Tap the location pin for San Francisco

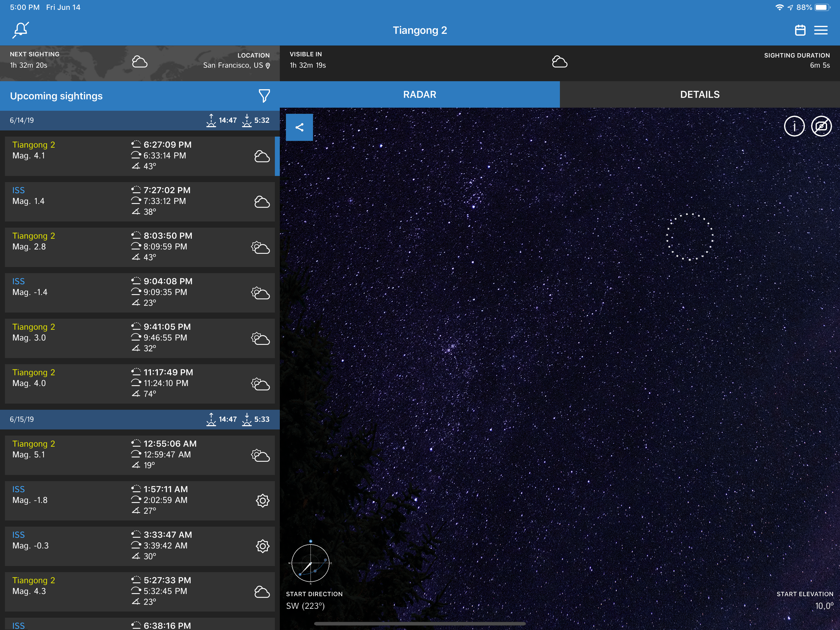point(268,66)
